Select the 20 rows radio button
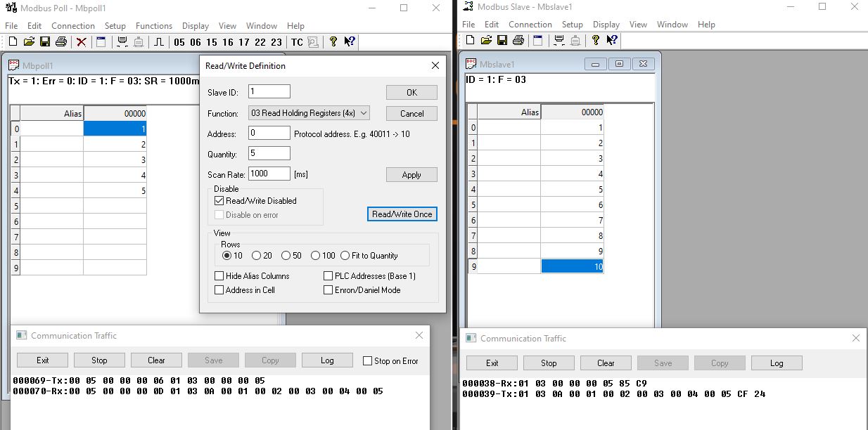This screenshot has width=868, height=430. [256, 256]
